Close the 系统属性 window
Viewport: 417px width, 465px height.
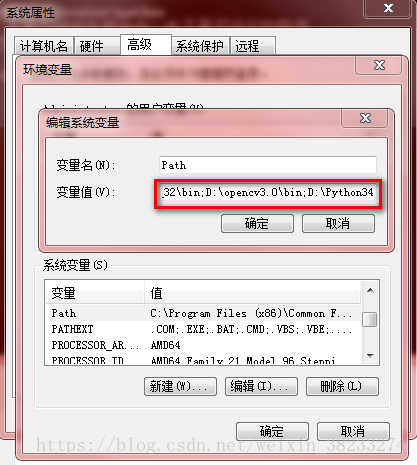pyautogui.click(x=387, y=8)
